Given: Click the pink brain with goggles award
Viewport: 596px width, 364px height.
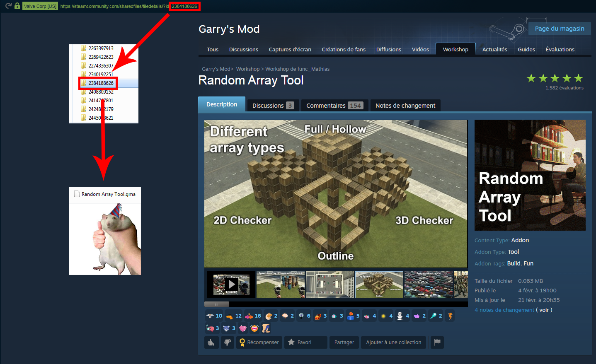Looking at the screenshot, I should coord(213,328).
